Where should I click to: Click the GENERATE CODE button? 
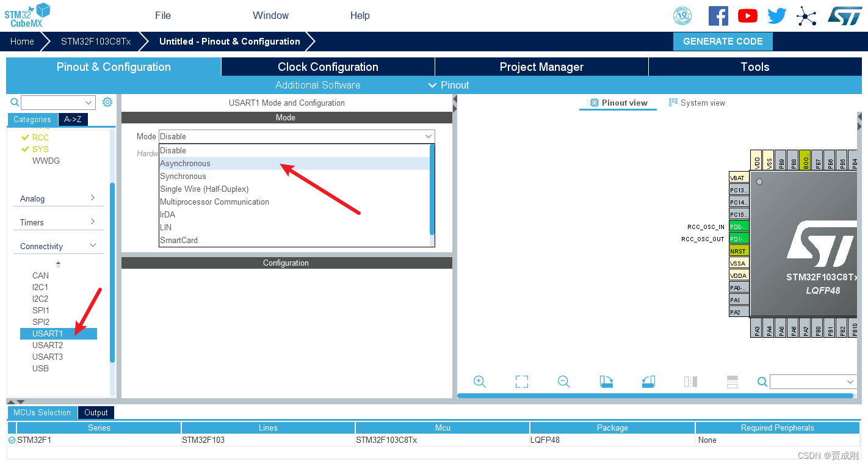723,42
